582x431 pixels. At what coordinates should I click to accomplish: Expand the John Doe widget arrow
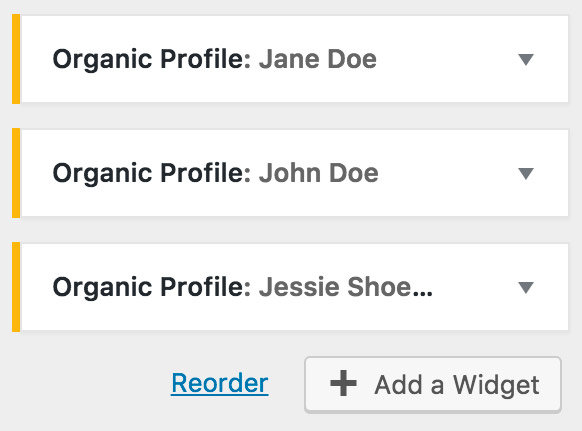tap(526, 173)
